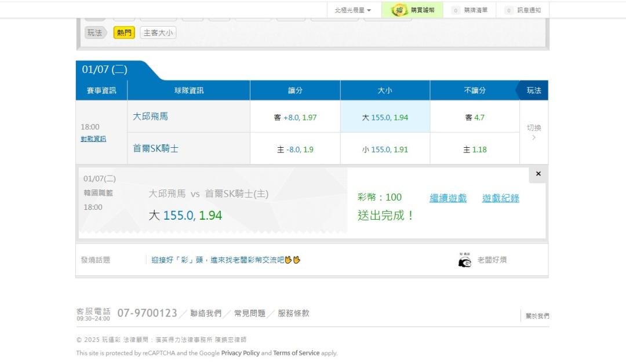Screen dimensions: 626x364
Task: Click the 彩幣：100 amount text
Action: pos(380,197)
